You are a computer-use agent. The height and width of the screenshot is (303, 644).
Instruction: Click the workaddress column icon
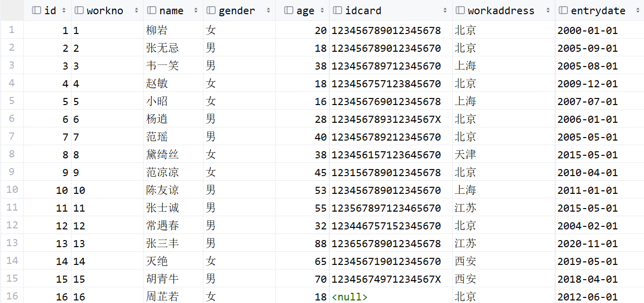[460, 11]
